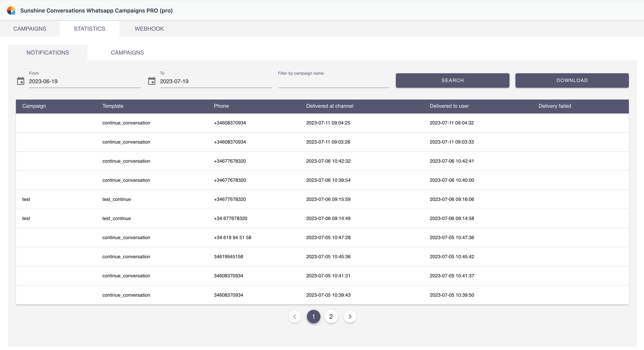The width and height of the screenshot is (644, 350).
Task: Click the Phone column header
Action: click(221, 106)
